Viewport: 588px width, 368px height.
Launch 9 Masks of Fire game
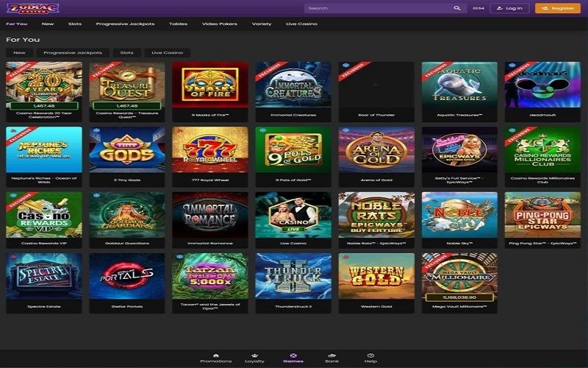(x=210, y=91)
